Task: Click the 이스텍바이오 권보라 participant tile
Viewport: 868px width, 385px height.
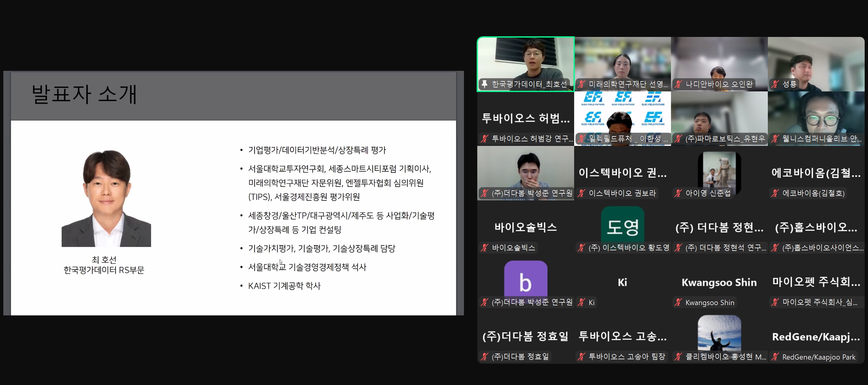Action: coord(623,173)
